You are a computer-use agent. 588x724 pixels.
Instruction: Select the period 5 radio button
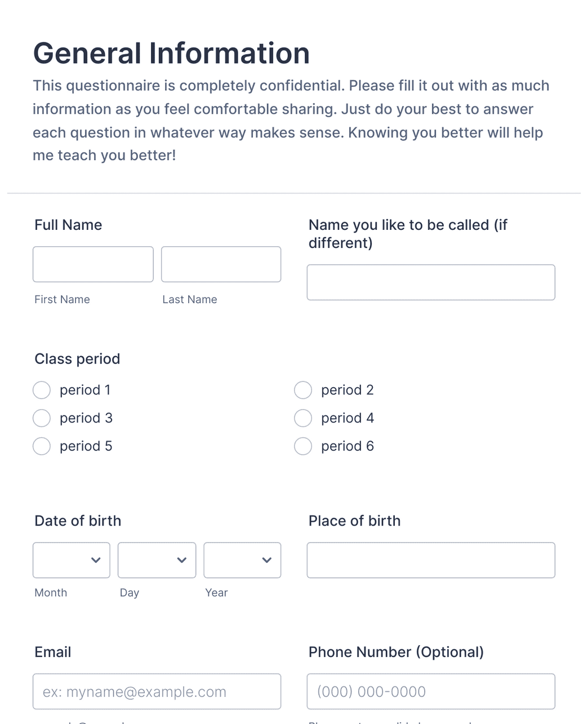[41, 446]
